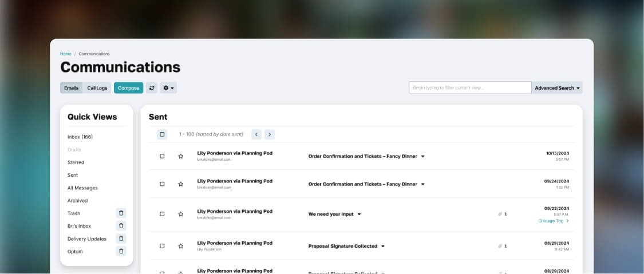Open Bri's Inbox quick view
Screen dimensions: 644x274
(79, 226)
